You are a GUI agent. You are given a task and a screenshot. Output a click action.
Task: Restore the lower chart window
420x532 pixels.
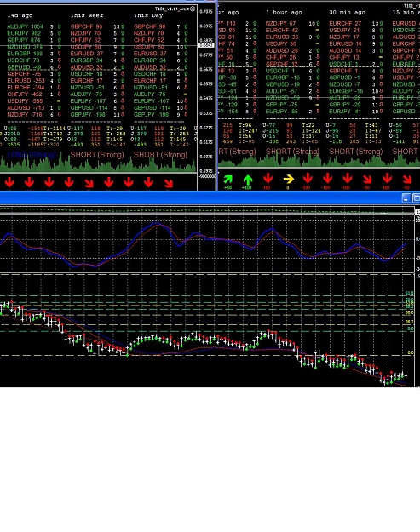coord(417,198)
